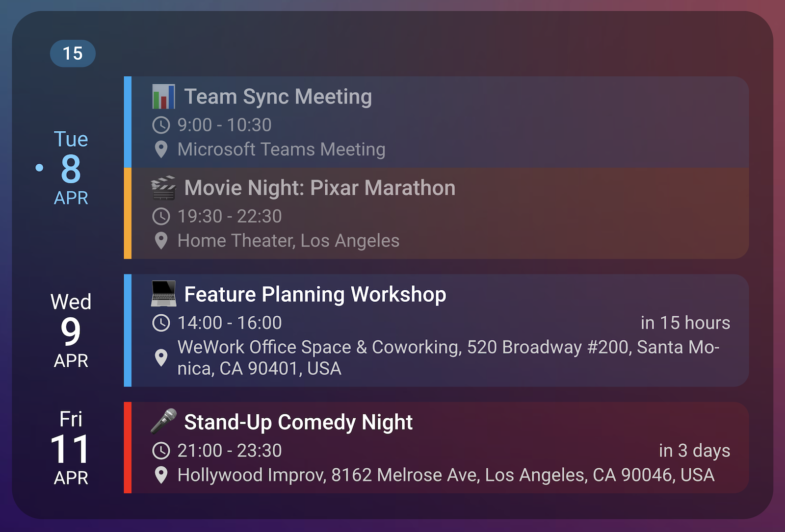Click the microphone icon for Stand-Up Comedy Night

[163, 421]
